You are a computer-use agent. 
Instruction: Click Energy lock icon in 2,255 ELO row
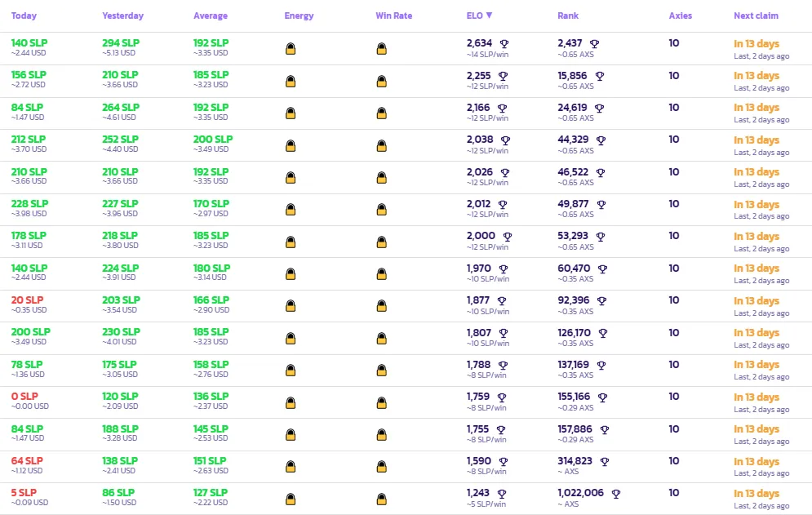291,82
